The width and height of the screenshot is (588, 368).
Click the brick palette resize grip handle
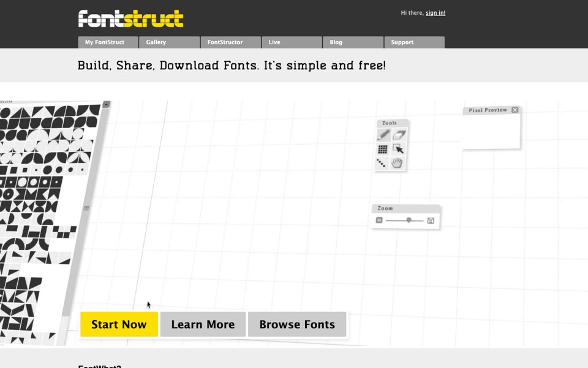point(86,208)
